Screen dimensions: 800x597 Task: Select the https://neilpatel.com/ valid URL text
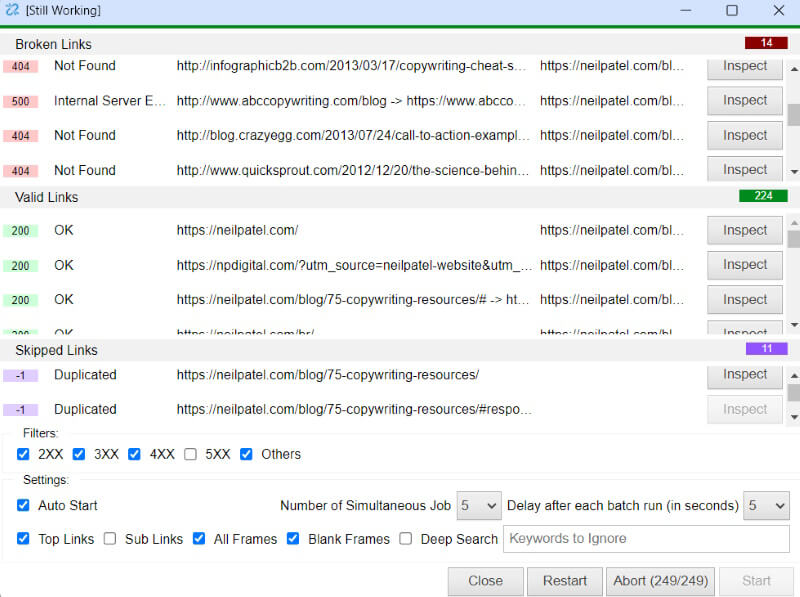[237, 230]
